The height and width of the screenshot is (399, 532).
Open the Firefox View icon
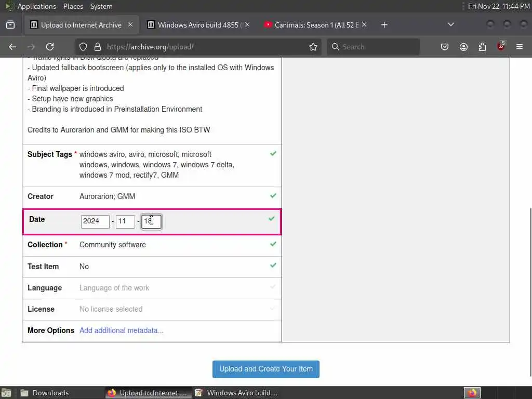pos(10,25)
